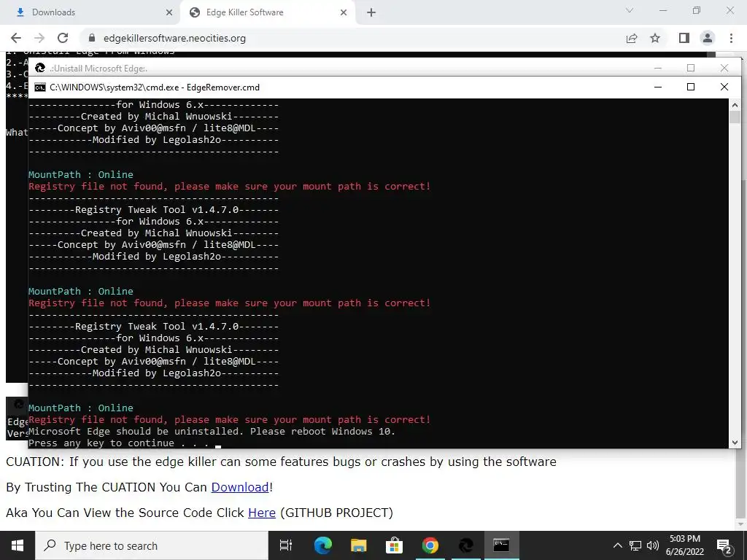Viewport: 747px width, 560px height.
Task: Click the Download link
Action: tap(240, 487)
